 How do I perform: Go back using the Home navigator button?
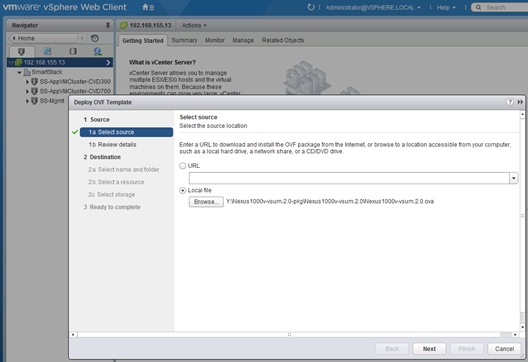pyautogui.click(x=44, y=38)
